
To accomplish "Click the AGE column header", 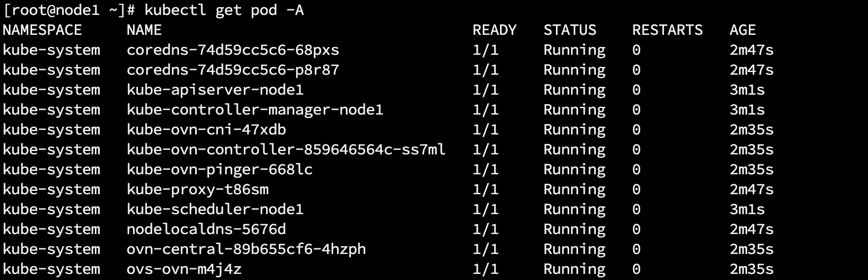I will [743, 30].
